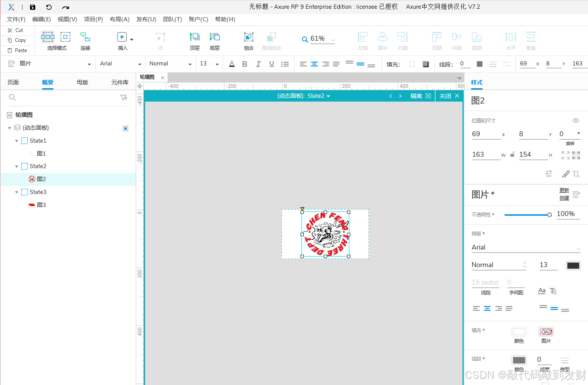
Task: Go to next panel state arrow
Action: (x=400, y=96)
